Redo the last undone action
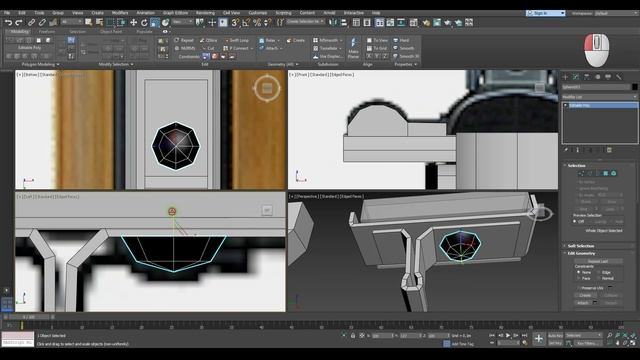Image resolution: width=640 pixels, height=360 pixels. [x=19, y=23]
